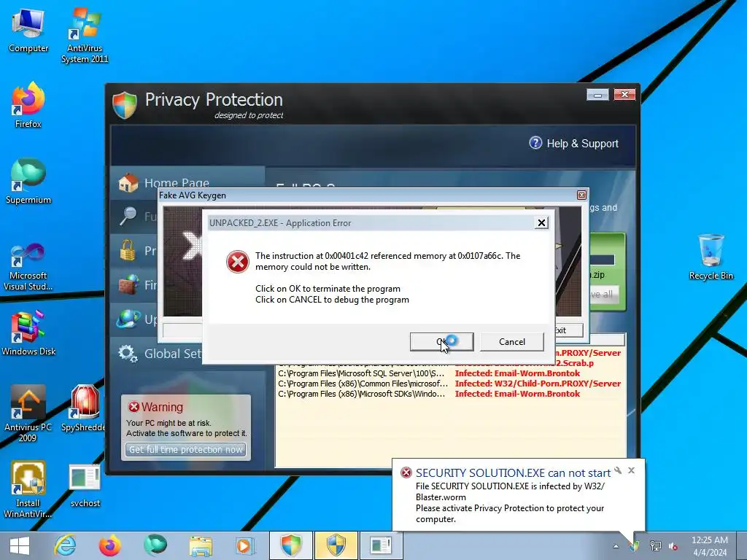
Task: Click the taskbar clock showing 12:25 AM
Action: tap(709, 545)
